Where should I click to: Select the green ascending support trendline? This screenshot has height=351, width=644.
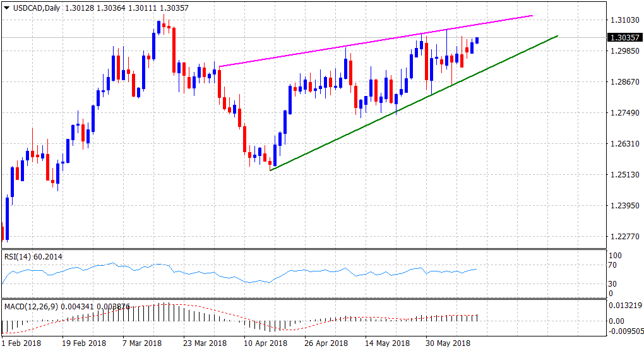click(410, 104)
